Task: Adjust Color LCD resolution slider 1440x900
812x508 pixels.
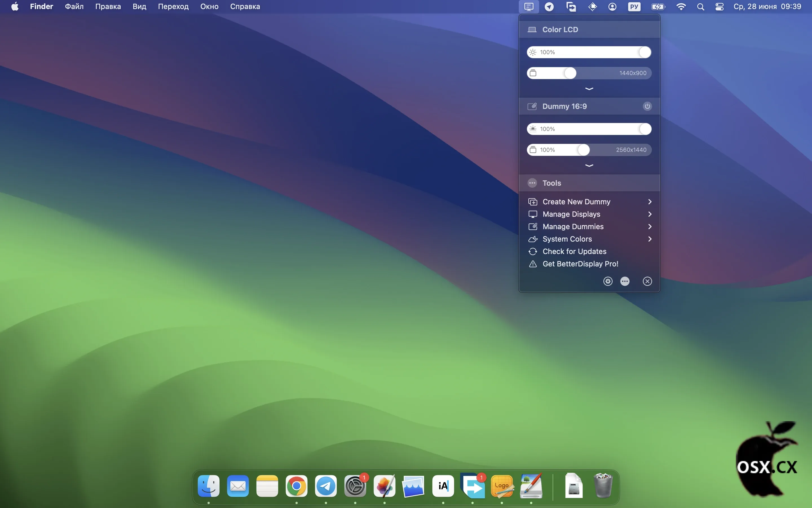Action: point(589,73)
